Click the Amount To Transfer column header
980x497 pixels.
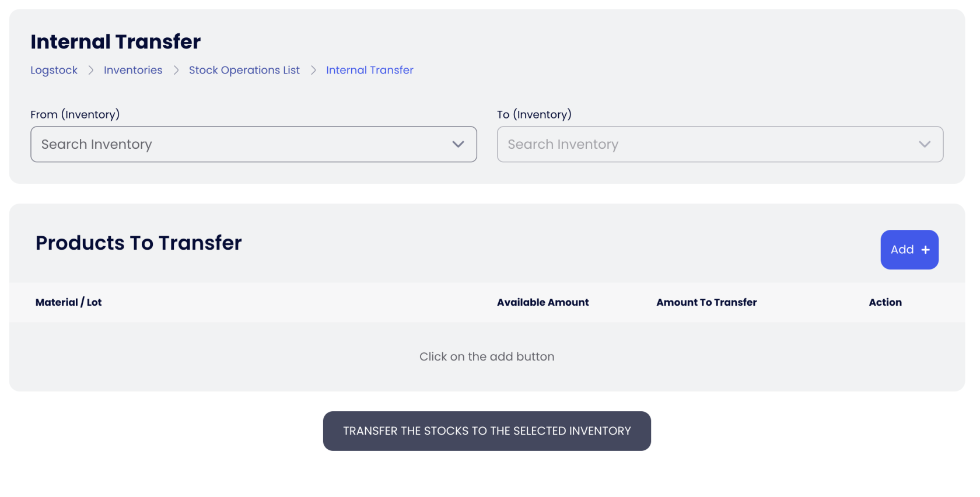click(x=706, y=302)
